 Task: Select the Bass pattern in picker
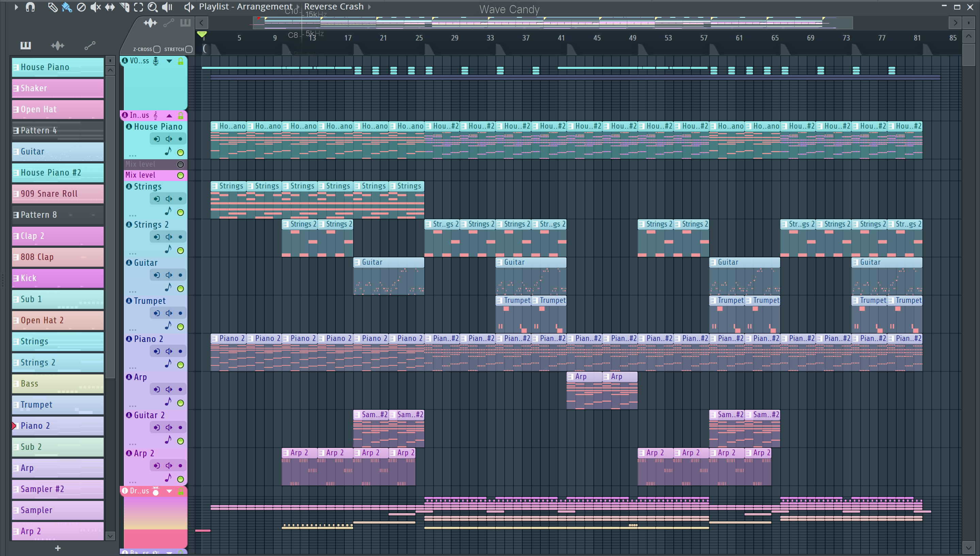click(58, 383)
